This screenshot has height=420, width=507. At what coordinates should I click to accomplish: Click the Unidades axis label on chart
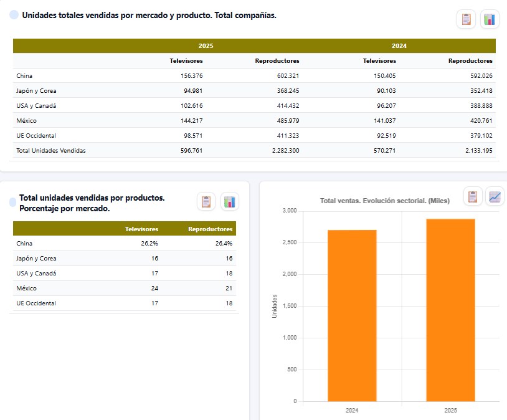pyautogui.click(x=275, y=306)
